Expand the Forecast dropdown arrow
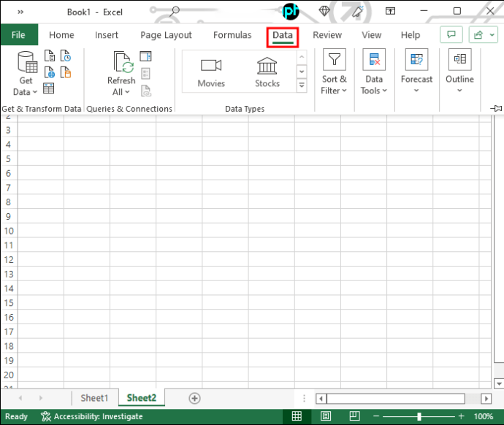The height and width of the screenshot is (425, 504). click(416, 91)
